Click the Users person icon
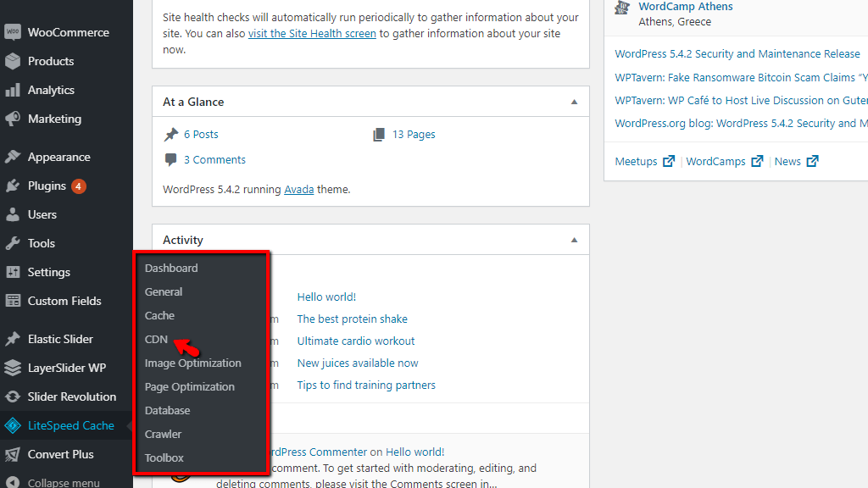The width and height of the screenshot is (868, 488). click(13, 214)
